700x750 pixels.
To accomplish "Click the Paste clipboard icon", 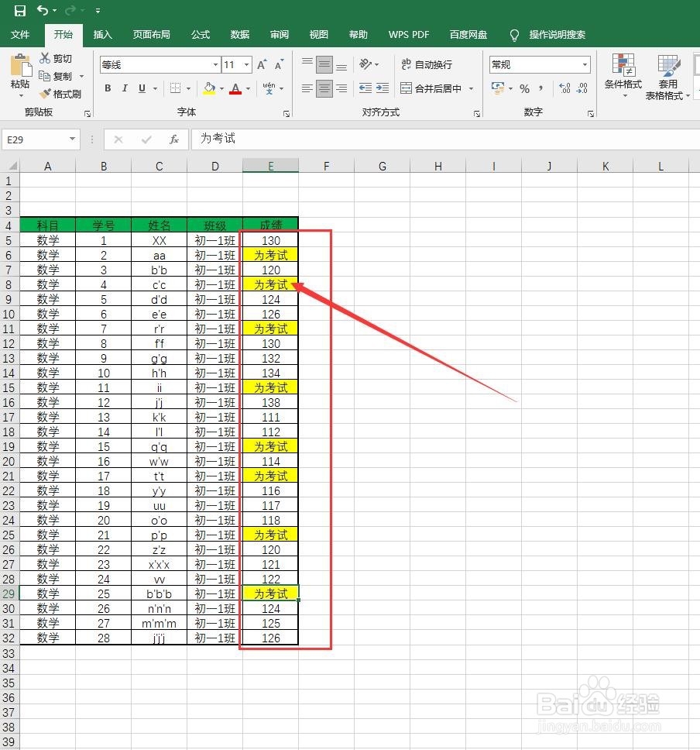I will [21, 66].
